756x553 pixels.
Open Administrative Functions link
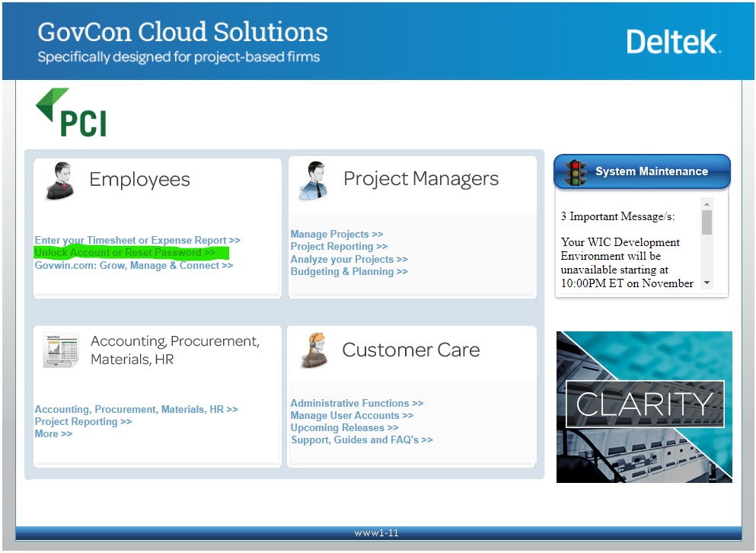(x=356, y=404)
